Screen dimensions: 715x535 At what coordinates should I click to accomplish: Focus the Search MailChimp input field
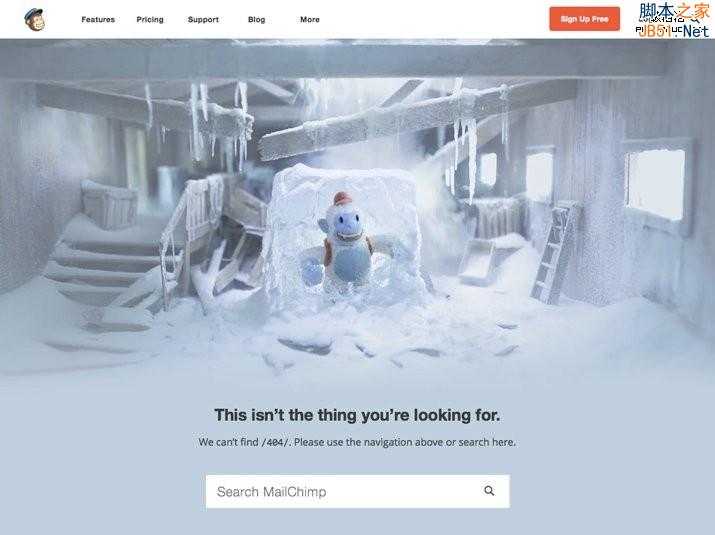pos(358,492)
